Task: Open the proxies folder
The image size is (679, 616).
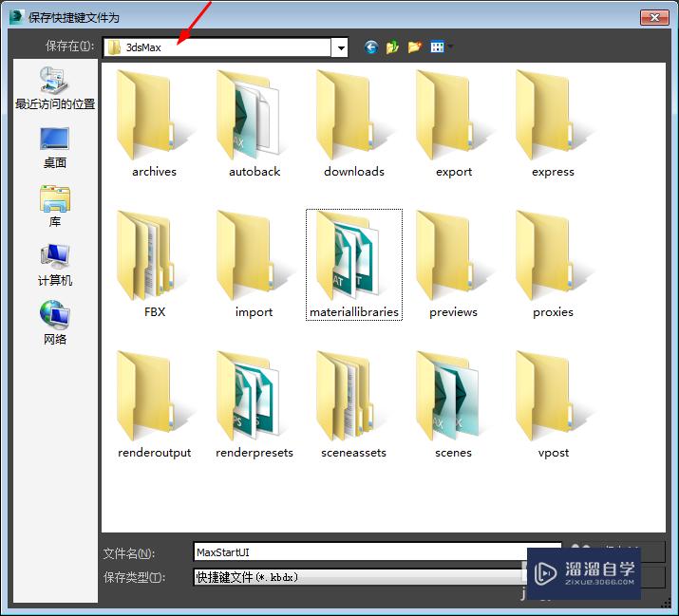Action: point(553,265)
